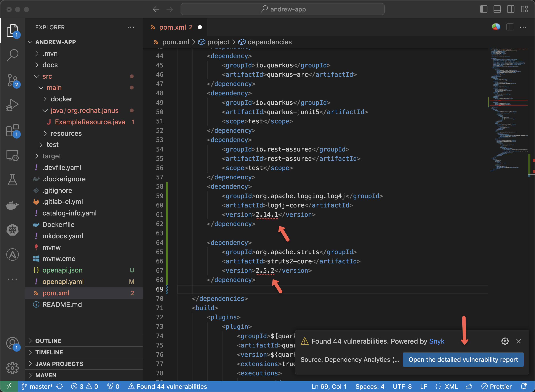
Task: Open the Docker view in sidebar
Action: point(12,205)
